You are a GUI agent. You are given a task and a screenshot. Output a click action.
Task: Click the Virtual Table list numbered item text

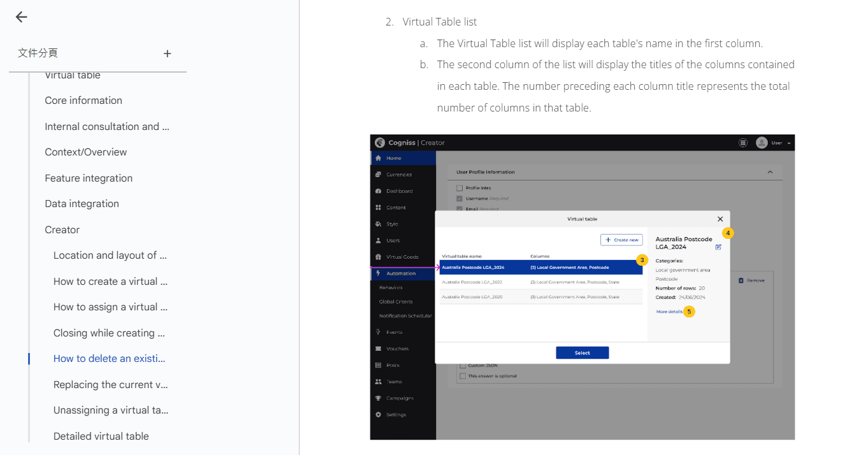(x=440, y=22)
